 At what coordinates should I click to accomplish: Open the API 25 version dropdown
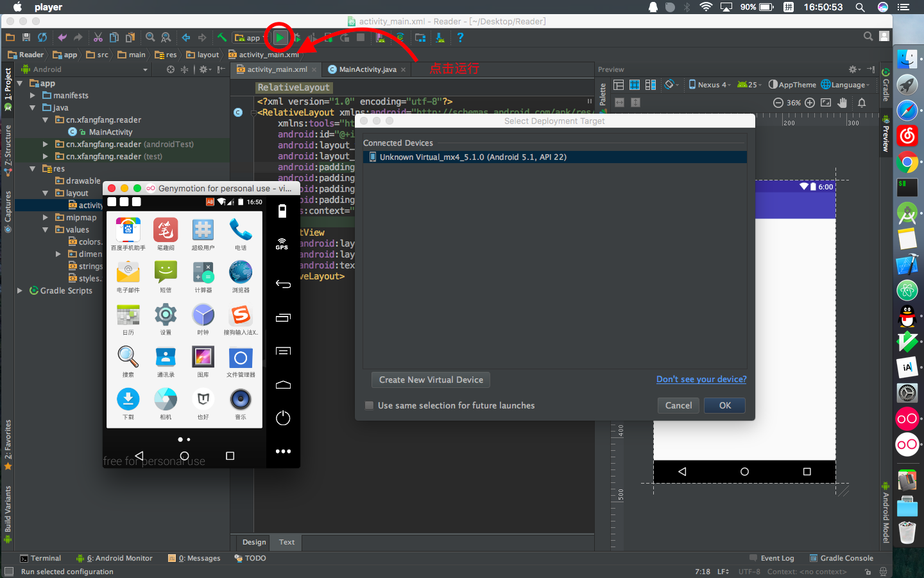point(749,85)
